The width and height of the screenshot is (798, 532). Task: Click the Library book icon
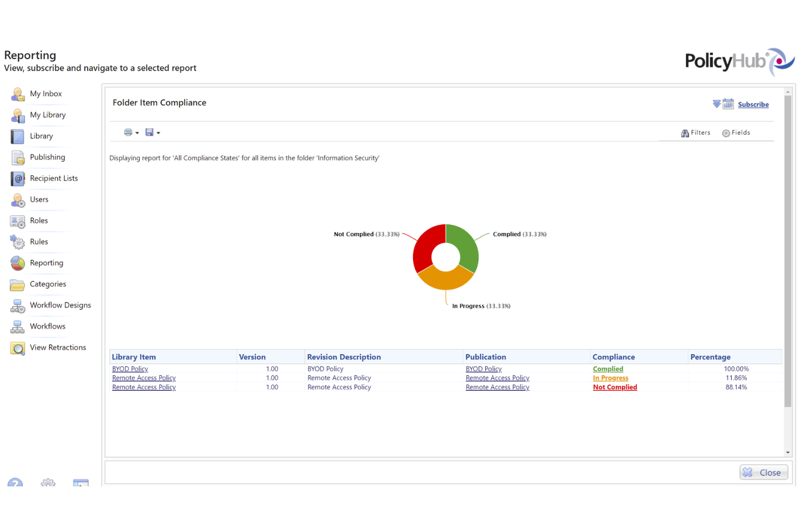point(18,136)
